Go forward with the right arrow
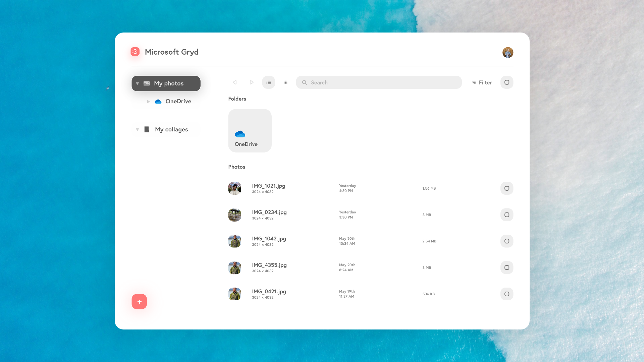 (252, 82)
